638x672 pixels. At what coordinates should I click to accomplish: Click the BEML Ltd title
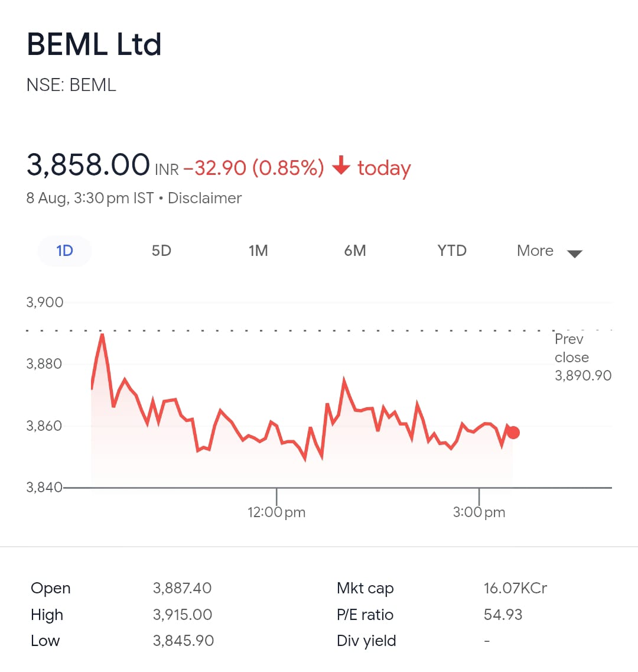click(94, 44)
